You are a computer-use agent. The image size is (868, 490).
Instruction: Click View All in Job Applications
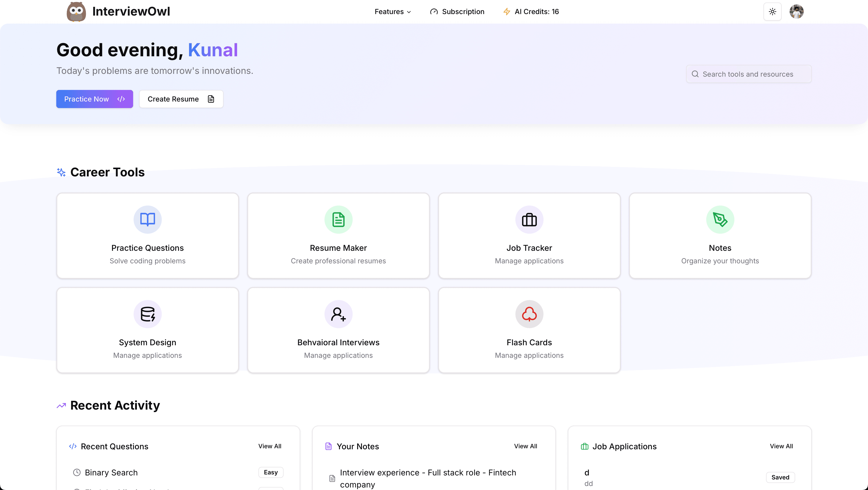pyautogui.click(x=781, y=446)
